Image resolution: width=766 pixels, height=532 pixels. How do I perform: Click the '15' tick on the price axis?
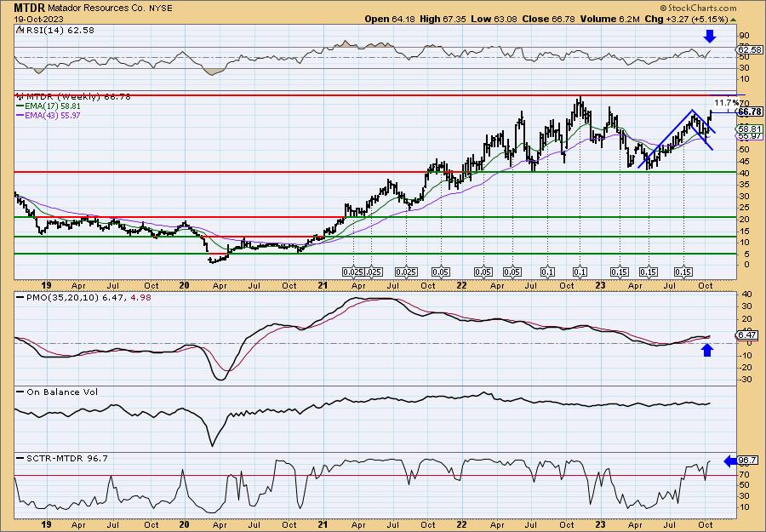(x=745, y=230)
